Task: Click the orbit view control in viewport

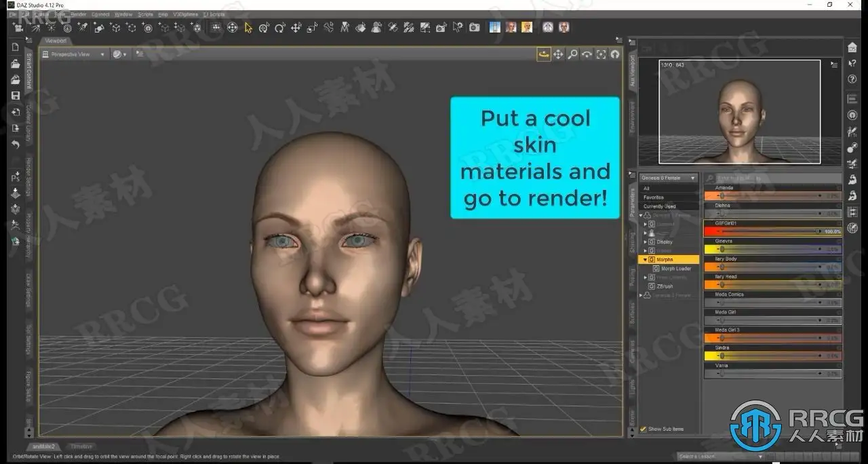Action: [x=544, y=54]
